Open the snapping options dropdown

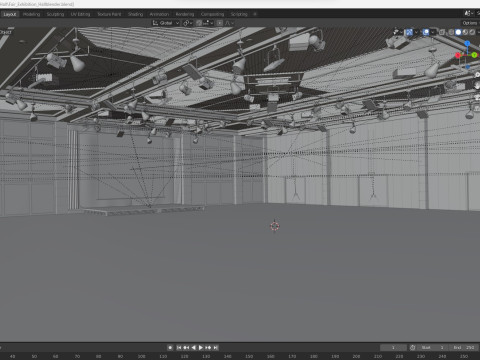pyautogui.click(x=208, y=23)
